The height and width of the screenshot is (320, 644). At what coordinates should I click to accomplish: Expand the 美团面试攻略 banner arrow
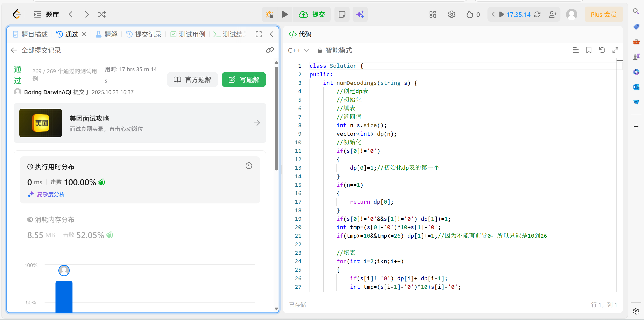coord(256,123)
